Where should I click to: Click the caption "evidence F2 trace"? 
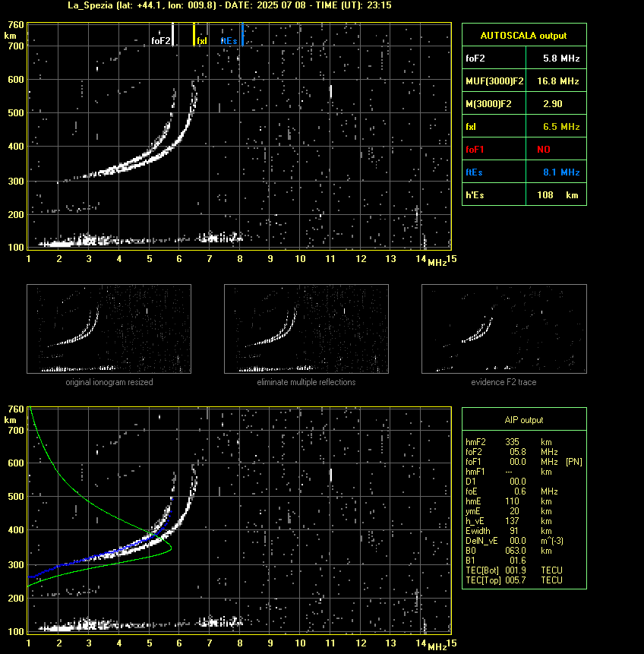tap(504, 382)
